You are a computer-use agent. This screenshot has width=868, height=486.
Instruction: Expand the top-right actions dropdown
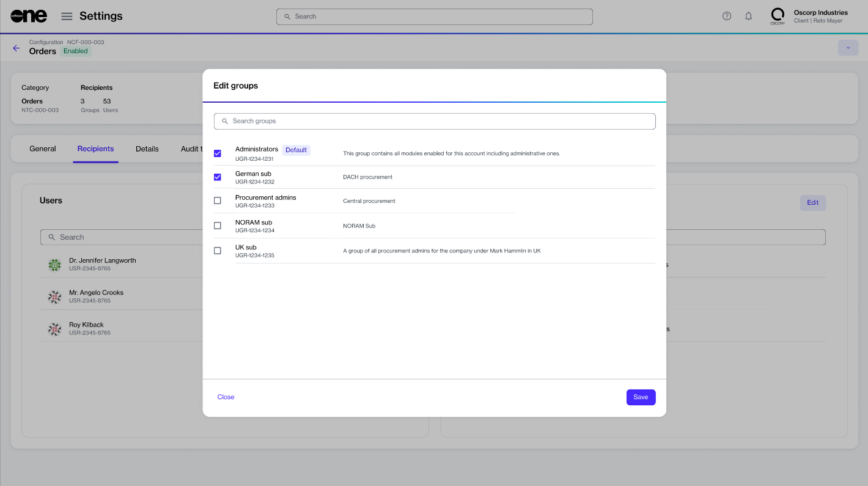pyautogui.click(x=848, y=48)
